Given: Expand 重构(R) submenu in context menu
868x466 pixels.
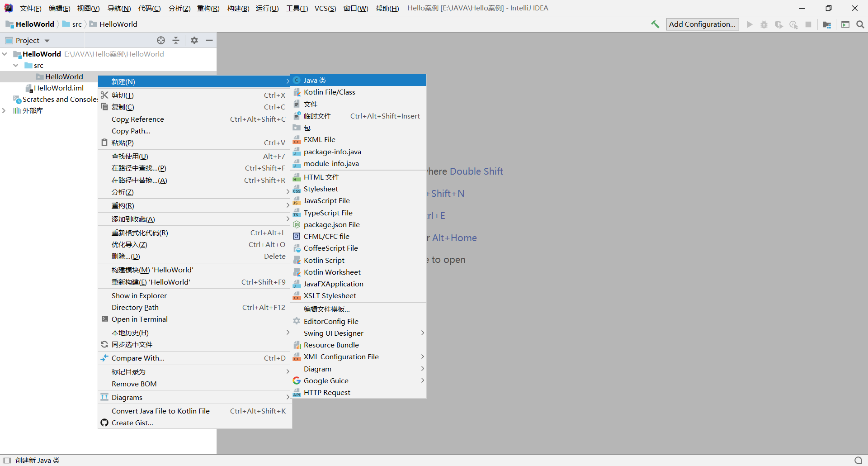Looking at the screenshot, I should [195, 205].
